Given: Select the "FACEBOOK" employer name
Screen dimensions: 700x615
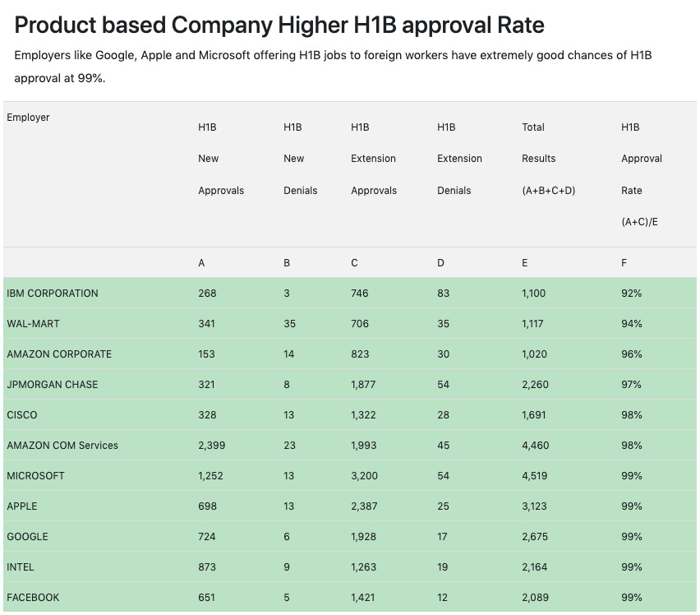Looking at the screenshot, I should (x=33, y=597).
